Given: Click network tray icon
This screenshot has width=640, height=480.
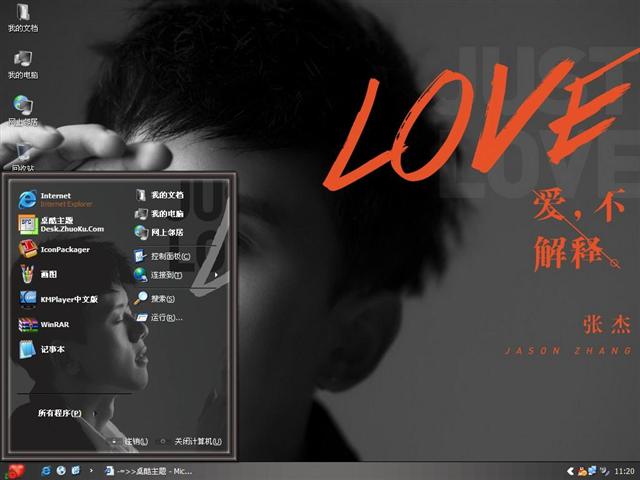Looking at the screenshot, I should pyautogui.click(x=592, y=471).
